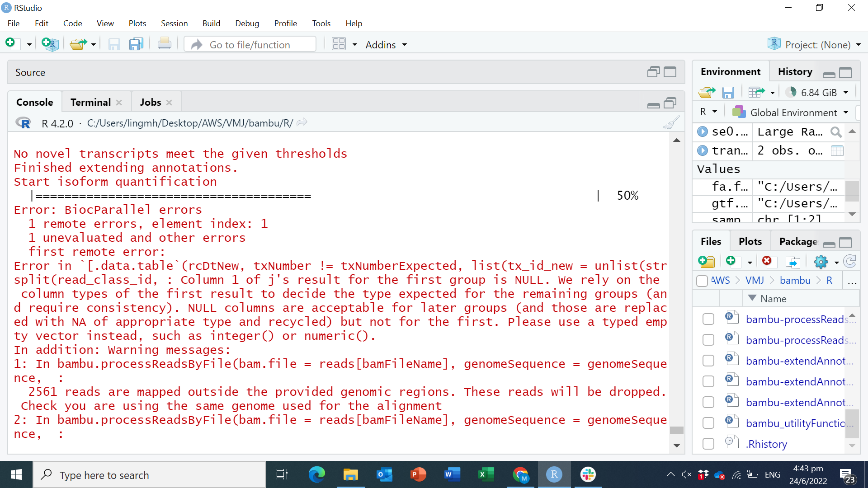This screenshot has width=868, height=488.
Task: Click the save workspace icon in Environment pane
Action: (x=728, y=93)
